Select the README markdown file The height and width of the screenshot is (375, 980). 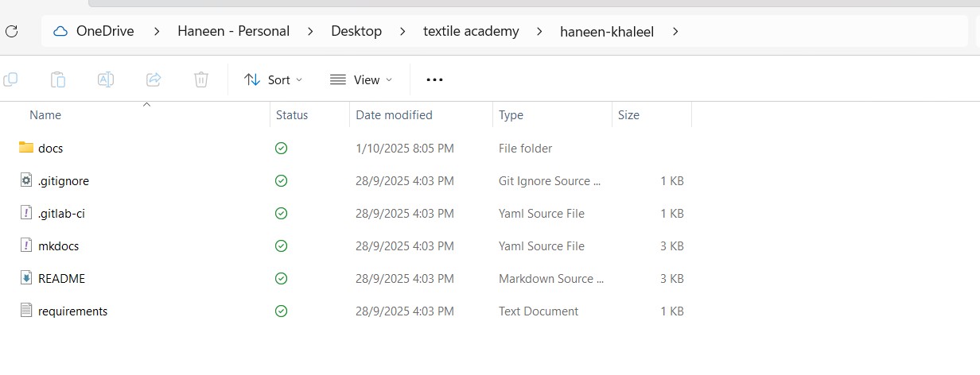pos(61,279)
